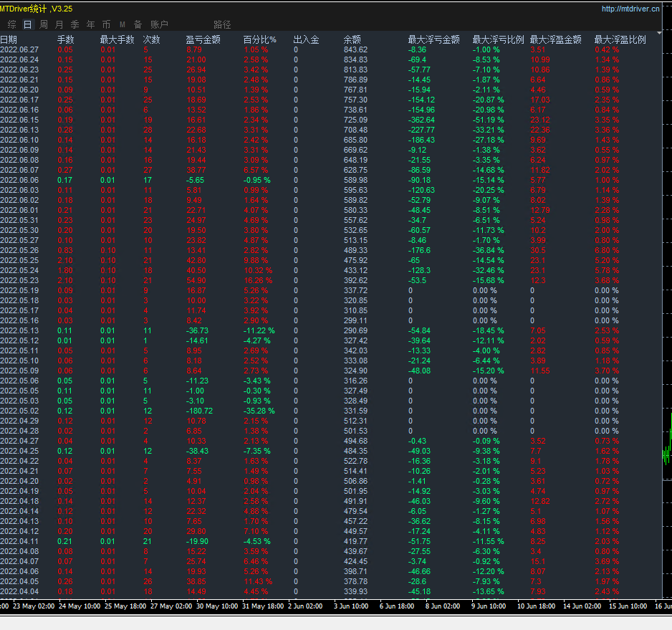Click the MTDriver统计 V3.25 title
Screen dimensions: 672x630
pyautogui.click(x=36, y=9)
